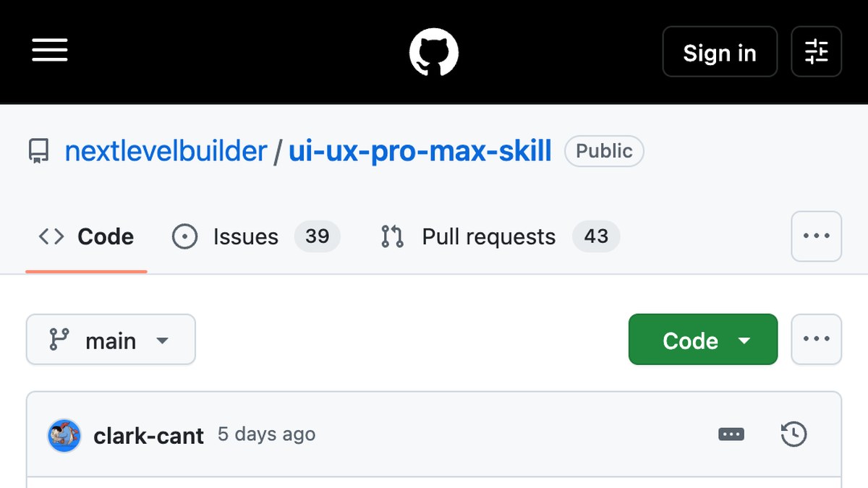Click the Issues circle icon
Viewport: 868px width, 488px height.
click(x=184, y=236)
